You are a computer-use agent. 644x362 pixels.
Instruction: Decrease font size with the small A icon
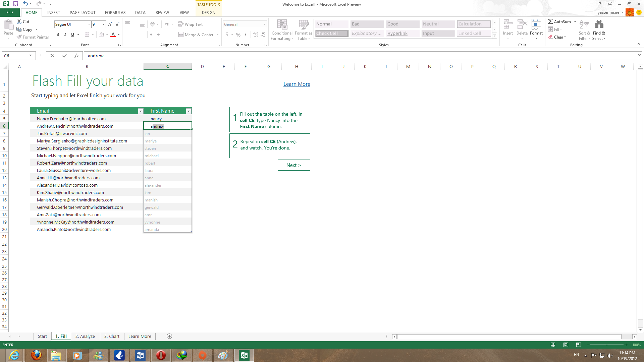117,24
